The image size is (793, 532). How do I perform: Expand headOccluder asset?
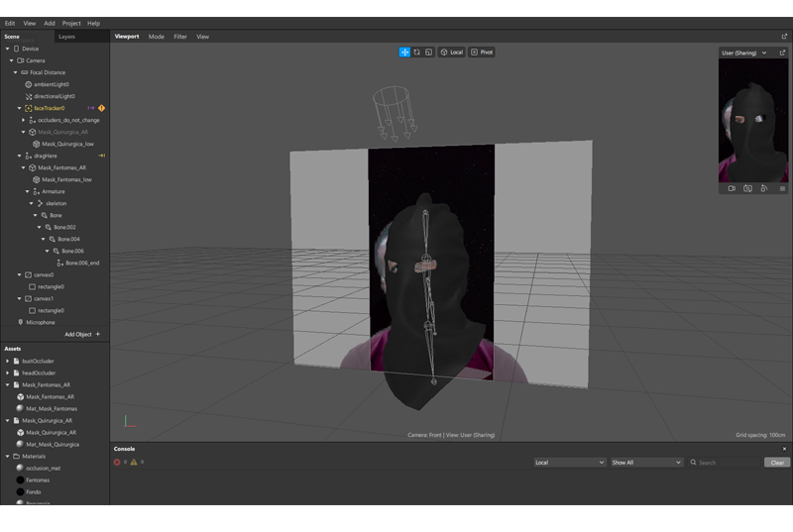coord(8,372)
